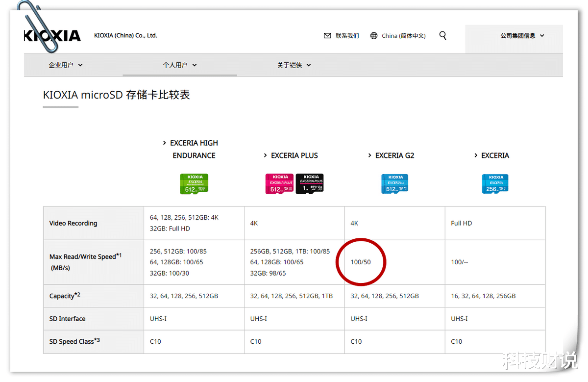
Task: Open EXCERIA HIGH ENDURANCE product link
Action: click(194, 149)
